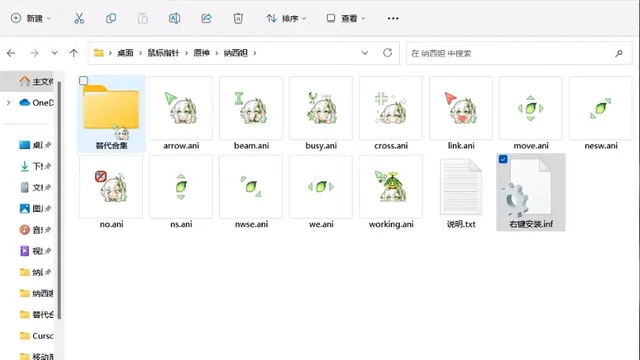This screenshot has height=360, width=640.
Task: Open Desktop quick access sidebar item
Action: coord(35,145)
